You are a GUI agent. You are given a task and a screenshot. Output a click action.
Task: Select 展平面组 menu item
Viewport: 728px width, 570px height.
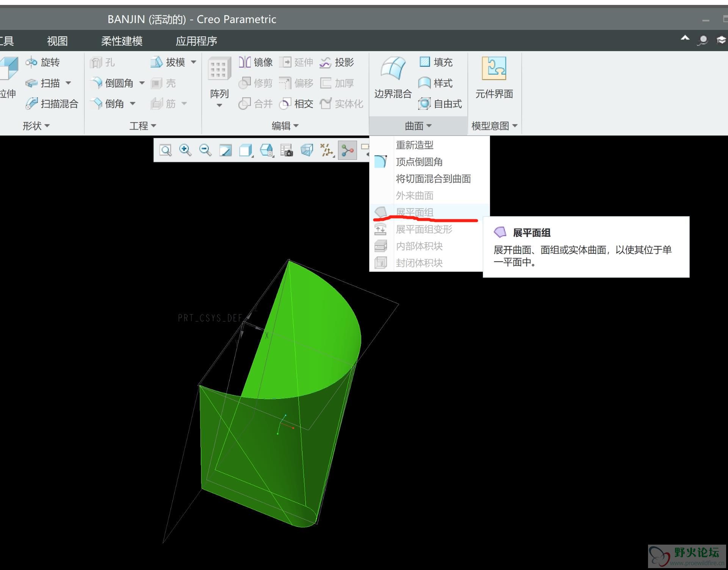(430, 212)
